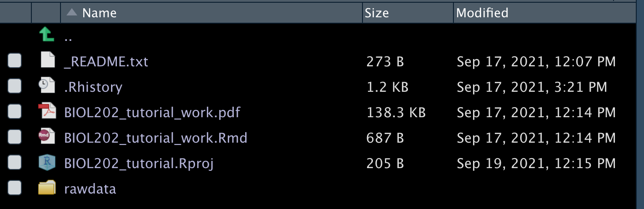The image size is (644, 209).
Task: Click the PDF icon for BIOL202_tutorial_work.pdf
Action: coord(47,111)
